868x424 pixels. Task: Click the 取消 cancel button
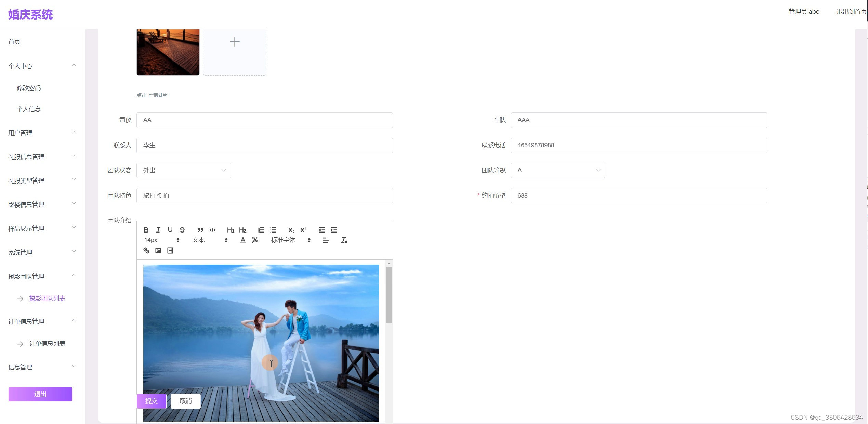[185, 401]
